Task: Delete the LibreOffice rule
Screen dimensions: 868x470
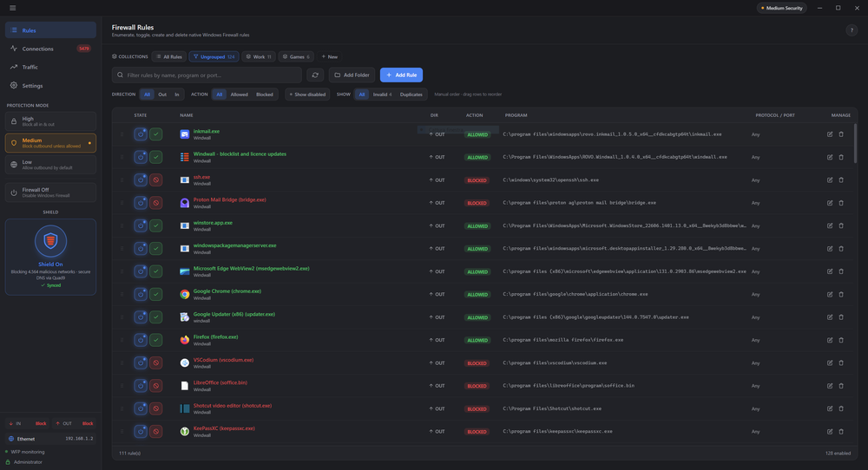Action: tap(841, 386)
